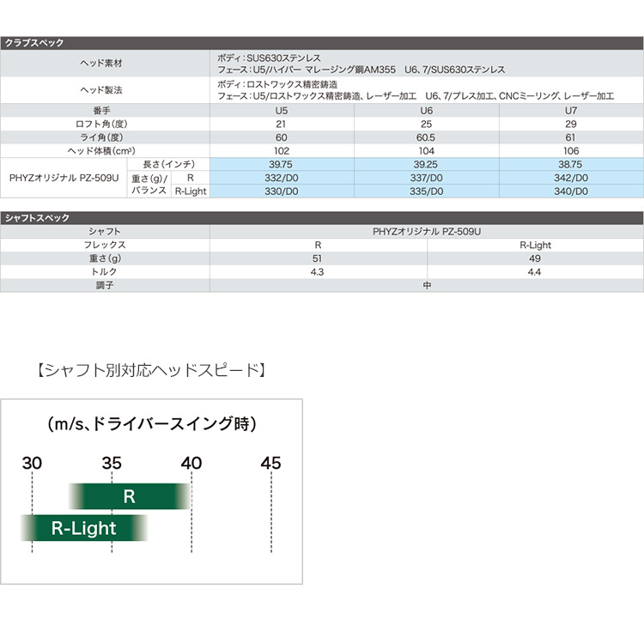Screen dimensions: 644x644
Task: Select the U7 column header
Action: (x=571, y=110)
